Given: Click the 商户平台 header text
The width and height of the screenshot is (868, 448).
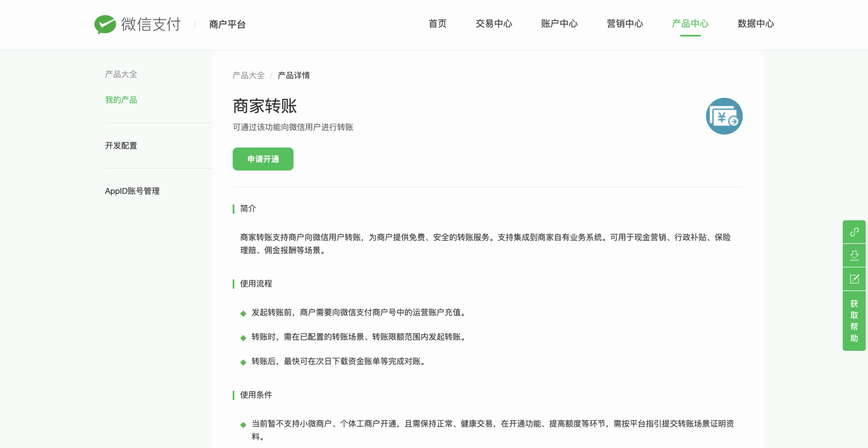Looking at the screenshot, I should [227, 24].
